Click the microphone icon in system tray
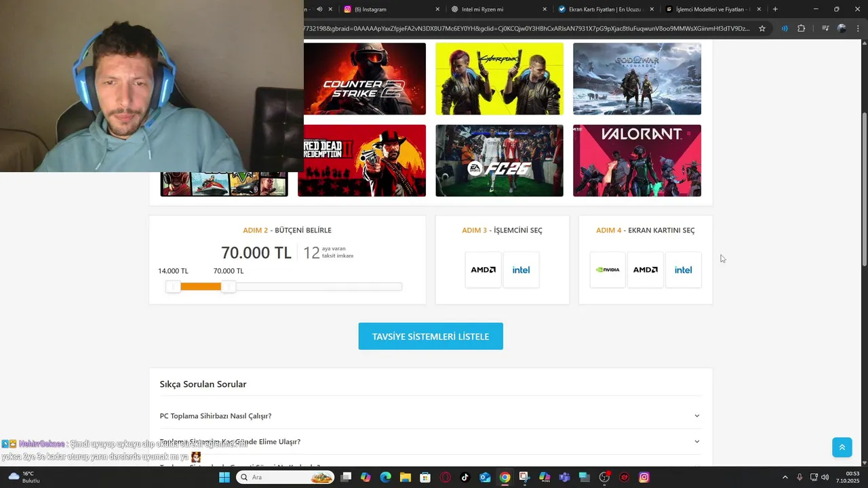Viewport: 868px width, 488px height. (800, 477)
